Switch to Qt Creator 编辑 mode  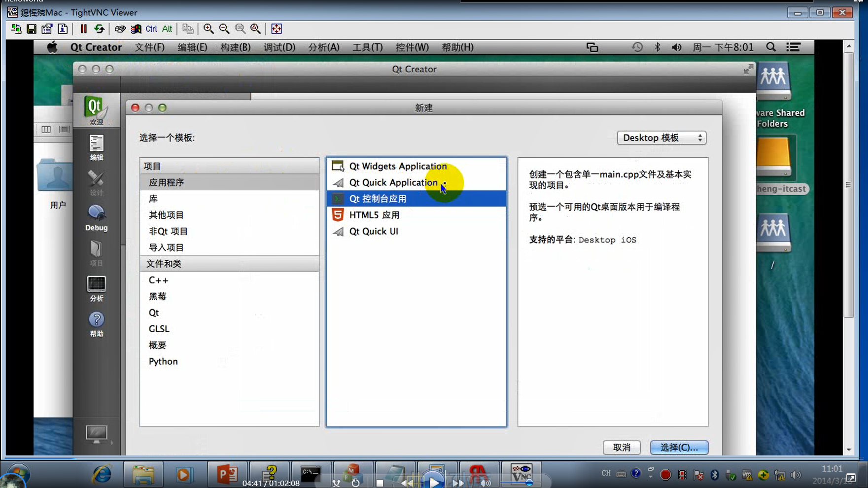point(96,148)
